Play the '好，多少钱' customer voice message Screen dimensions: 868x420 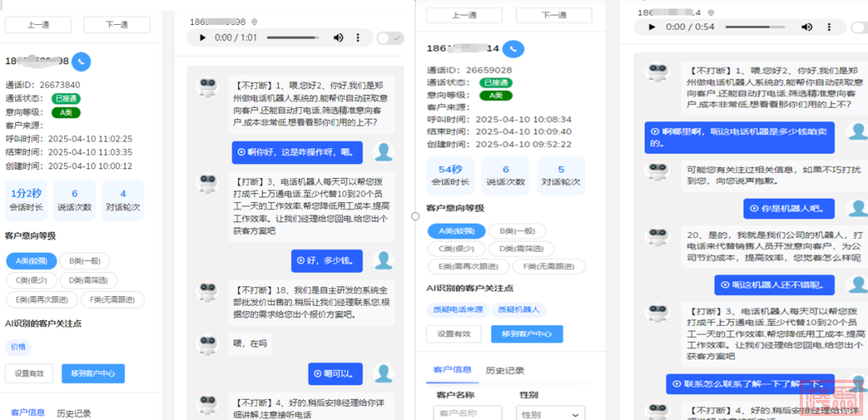(301, 261)
